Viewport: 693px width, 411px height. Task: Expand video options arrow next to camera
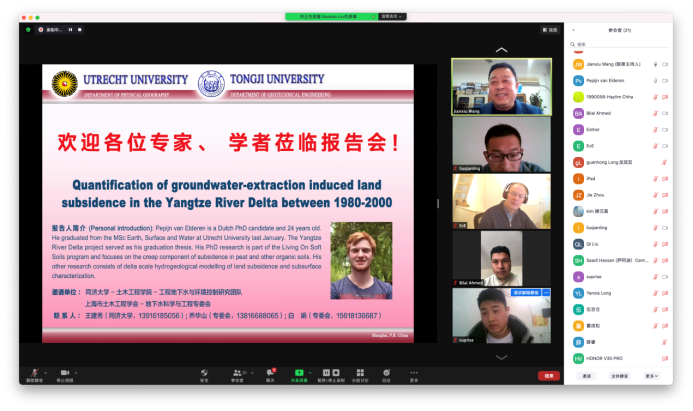click(x=76, y=373)
